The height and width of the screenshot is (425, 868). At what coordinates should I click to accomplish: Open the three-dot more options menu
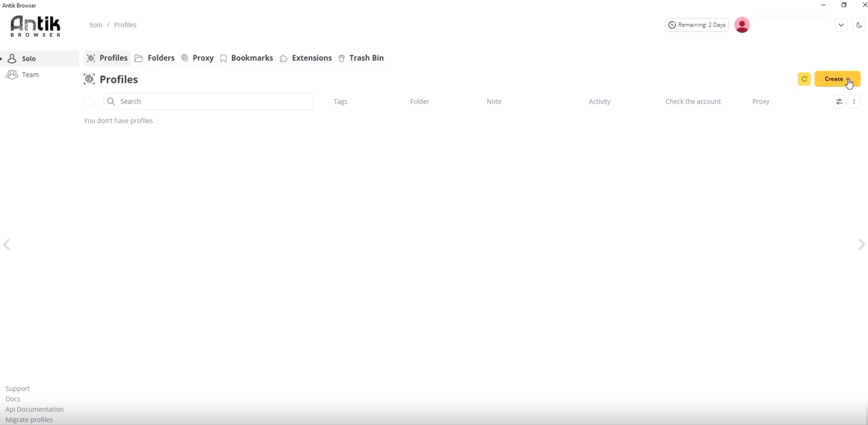click(x=854, y=102)
